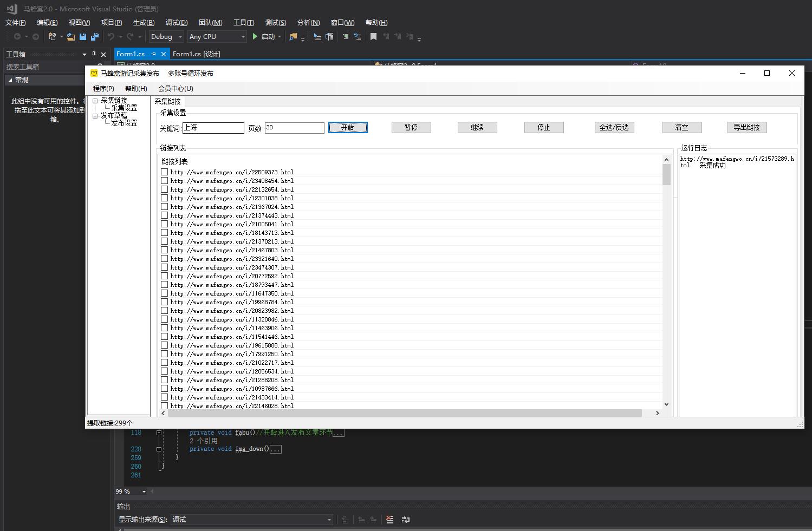812x531 pixels.
Task: Pin the Toolbox panel with the pushpin icon
Action: 94,54
